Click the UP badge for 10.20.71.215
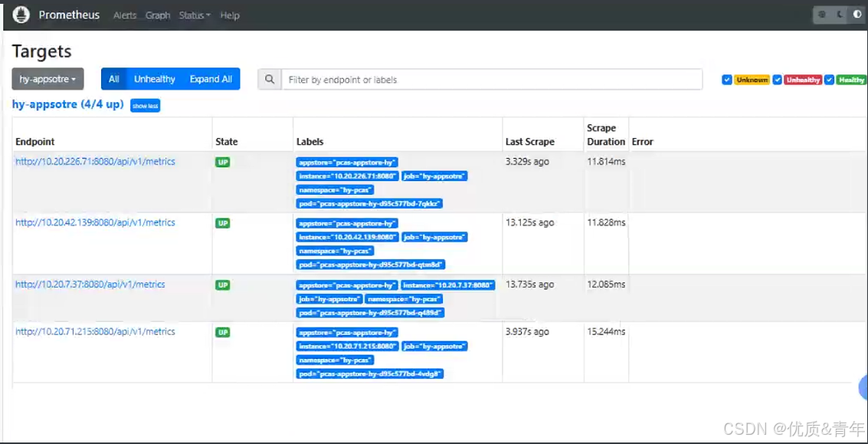 coord(222,333)
